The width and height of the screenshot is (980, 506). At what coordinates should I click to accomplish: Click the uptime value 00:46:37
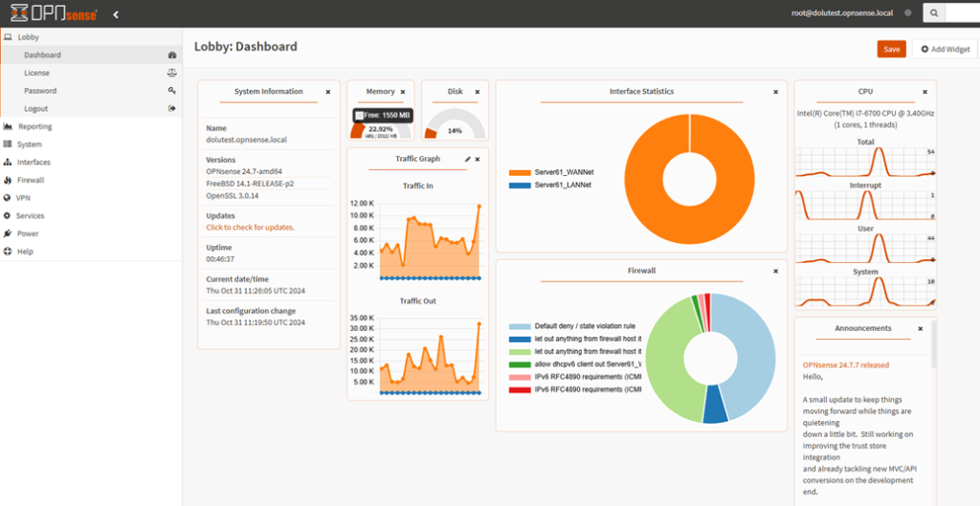point(220,259)
